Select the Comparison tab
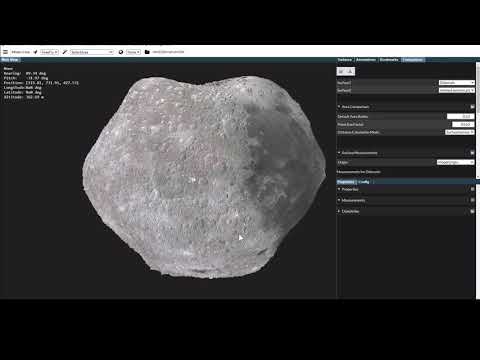 413,60
